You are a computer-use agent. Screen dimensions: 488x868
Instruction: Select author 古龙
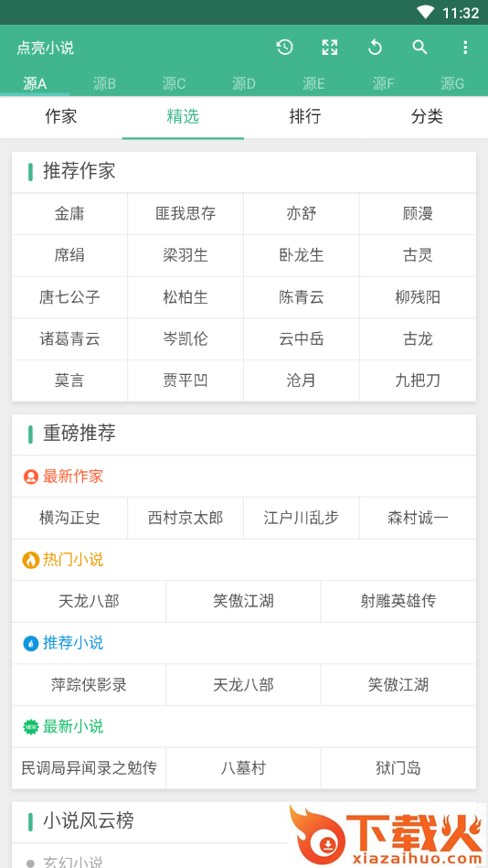[x=418, y=338]
